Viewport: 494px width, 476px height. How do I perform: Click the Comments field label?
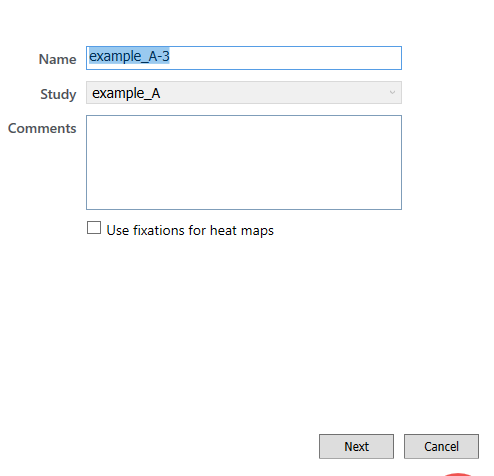42,128
